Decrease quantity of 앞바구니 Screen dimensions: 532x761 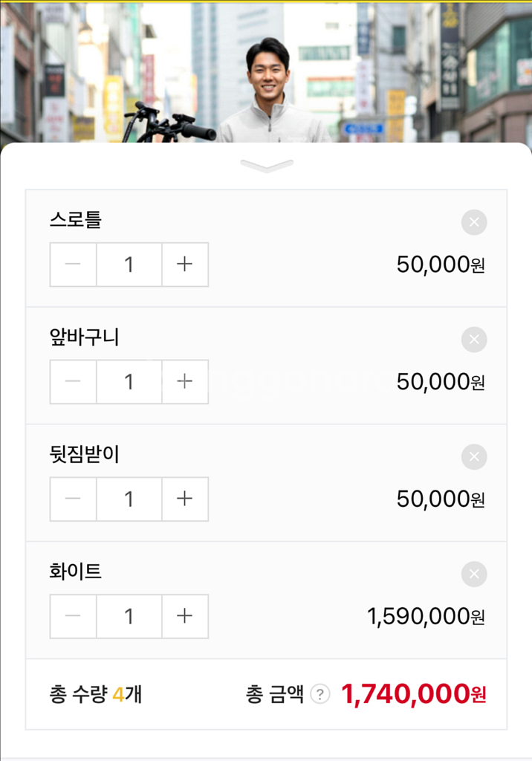(73, 382)
